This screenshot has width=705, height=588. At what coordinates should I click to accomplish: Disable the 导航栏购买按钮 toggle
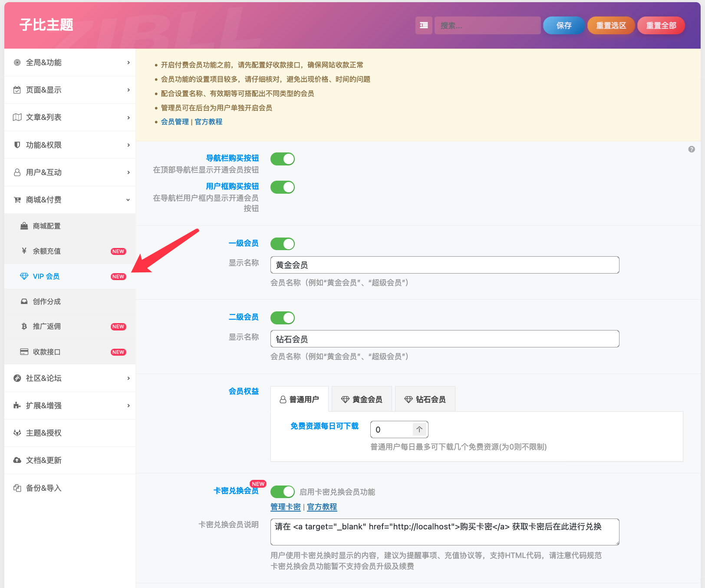tap(282, 159)
